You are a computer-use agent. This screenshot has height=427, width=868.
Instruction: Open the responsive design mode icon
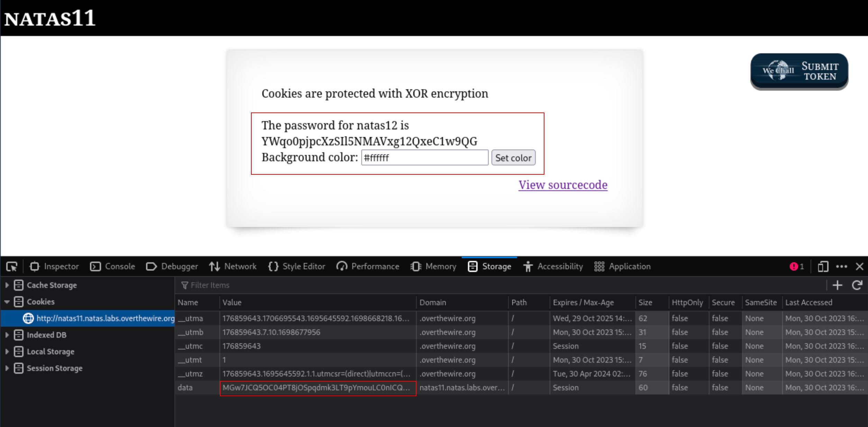pos(823,266)
